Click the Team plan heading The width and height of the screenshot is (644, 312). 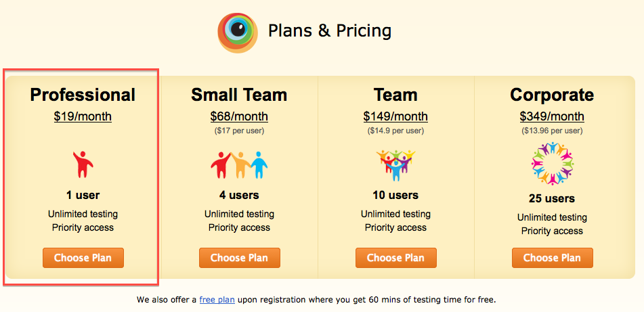pyautogui.click(x=395, y=95)
